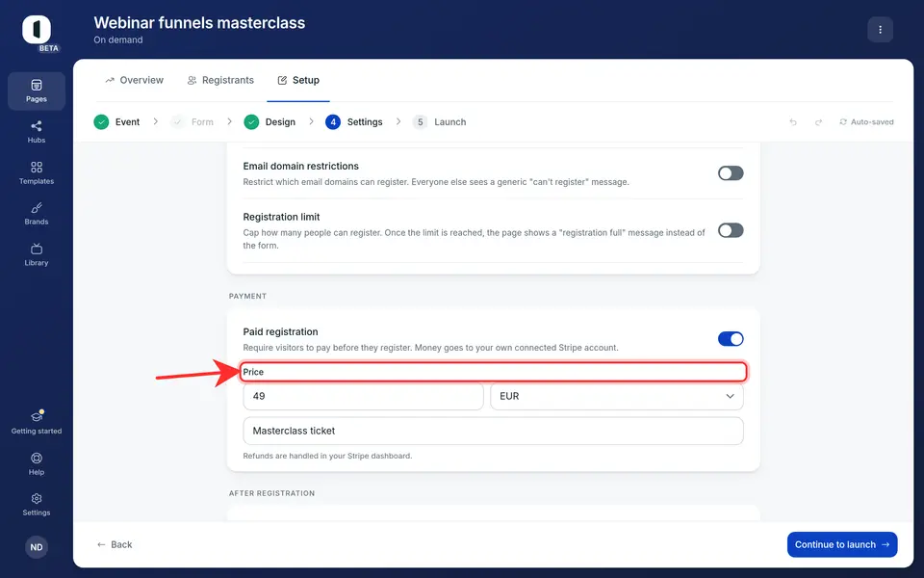924x578 pixels.
Task: Open Getting started guide
Action: tap(37, 423)
